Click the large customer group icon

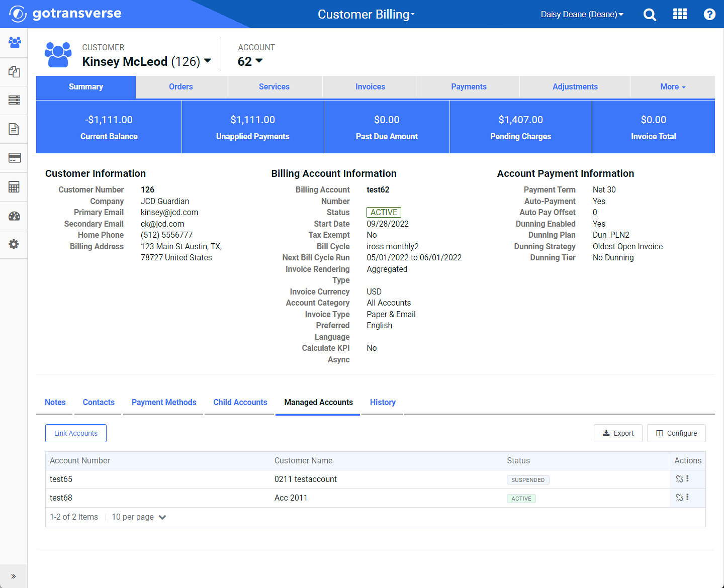(x=58, y=55)
